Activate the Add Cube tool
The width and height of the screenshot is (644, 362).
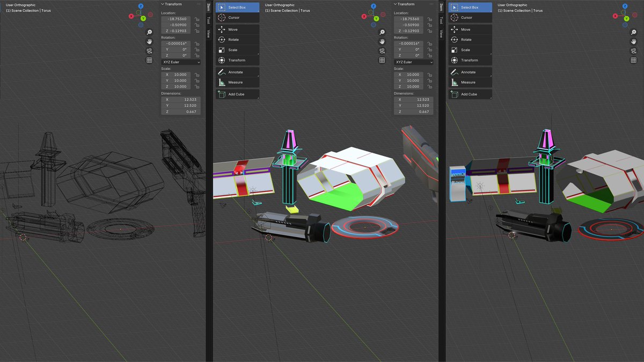point(236,94)
